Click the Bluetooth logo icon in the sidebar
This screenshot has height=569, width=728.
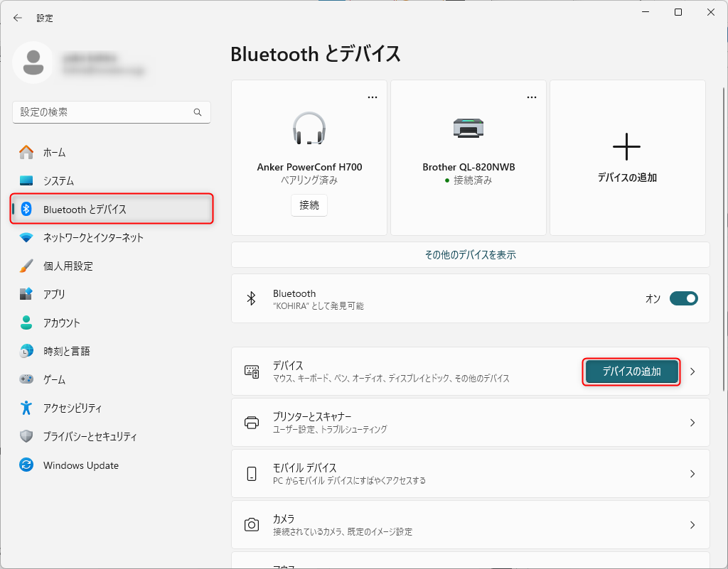click(26, 209)
